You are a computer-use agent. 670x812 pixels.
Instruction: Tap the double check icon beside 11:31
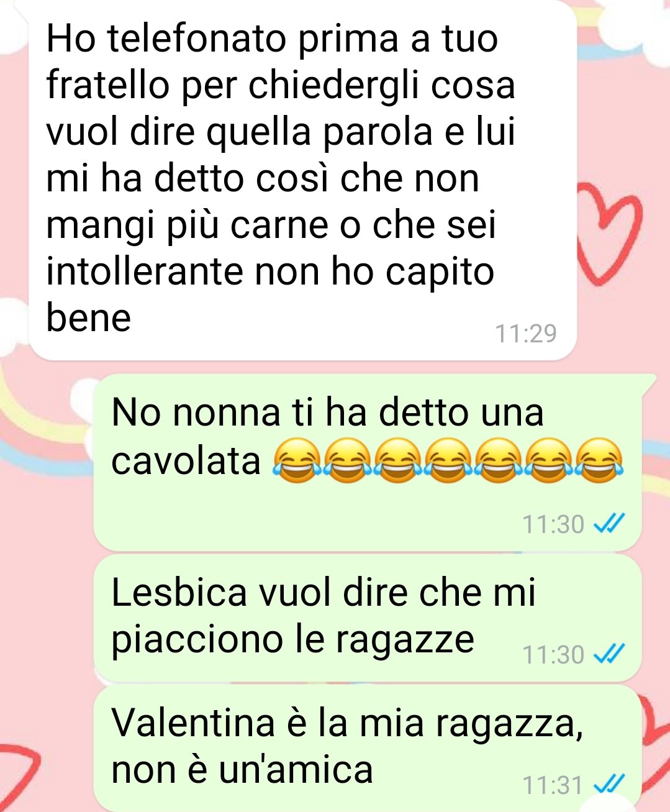tap(609, 785)
